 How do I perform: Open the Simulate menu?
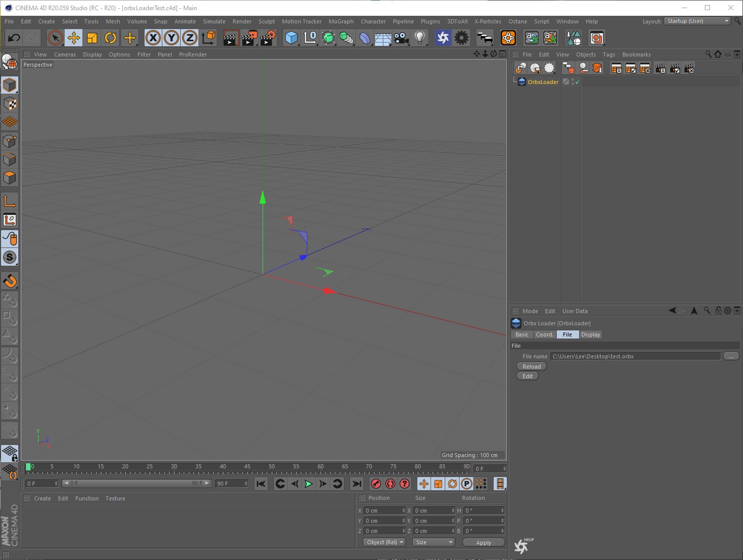(214, 21)
